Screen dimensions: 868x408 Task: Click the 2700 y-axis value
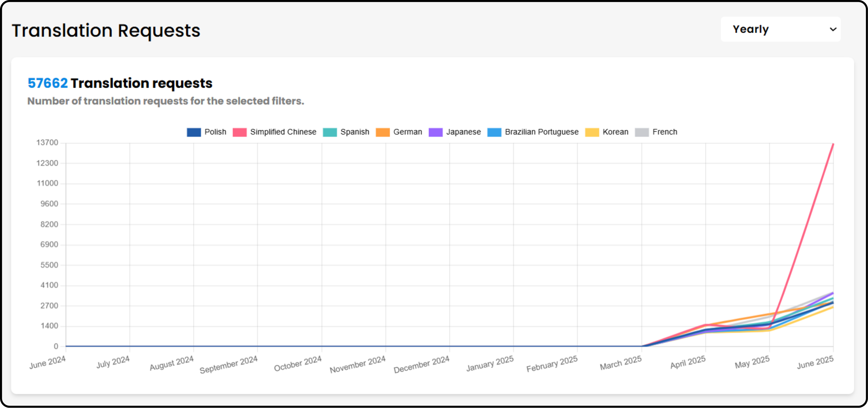click(x=49, y=306)
